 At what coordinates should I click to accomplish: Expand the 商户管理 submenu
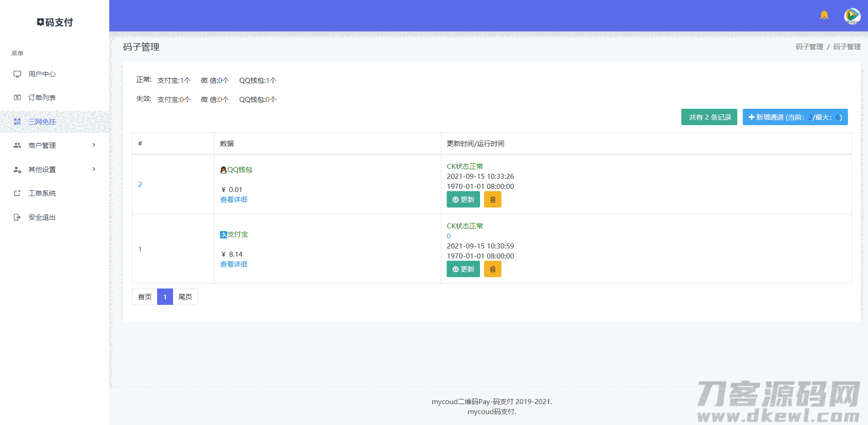click(93, 145)
